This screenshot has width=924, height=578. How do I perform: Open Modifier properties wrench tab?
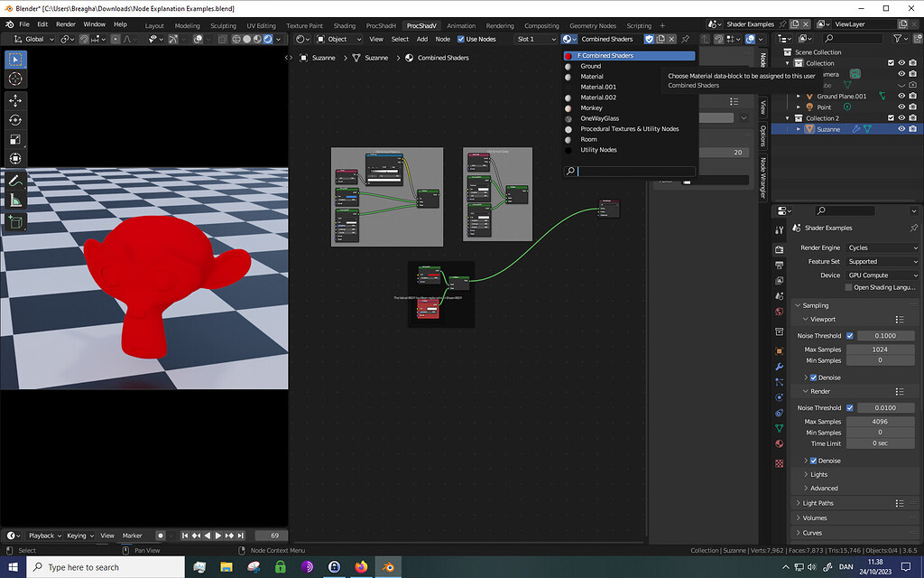point(780,367)
